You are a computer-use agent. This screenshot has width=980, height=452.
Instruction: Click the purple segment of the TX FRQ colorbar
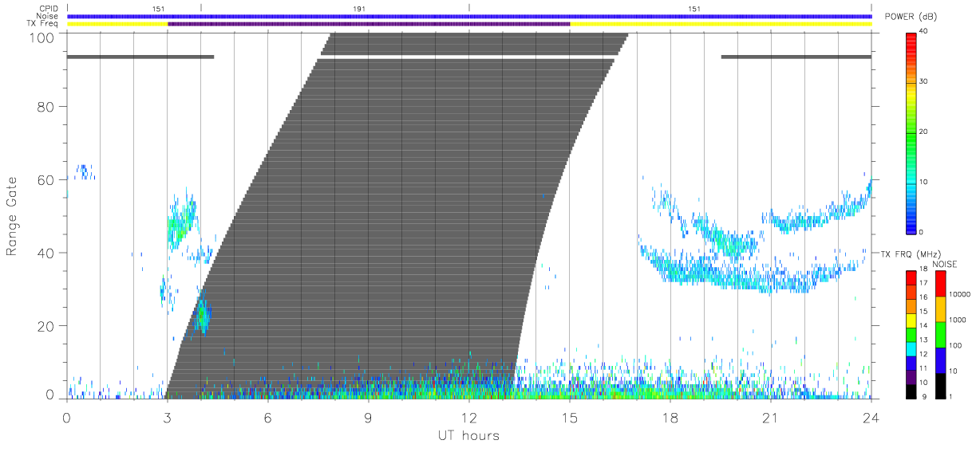tap(911, 377)
